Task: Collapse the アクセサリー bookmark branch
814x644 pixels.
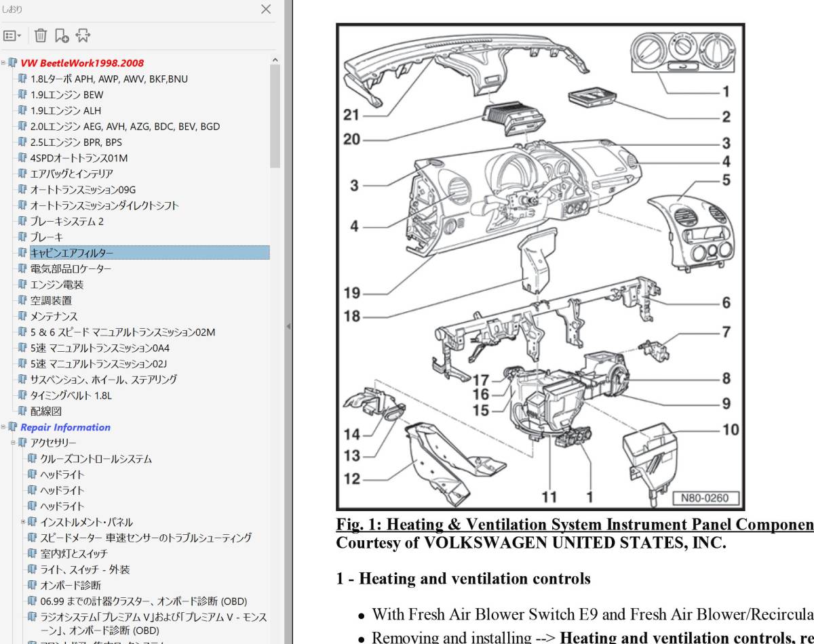Action: tap(13, 443)
